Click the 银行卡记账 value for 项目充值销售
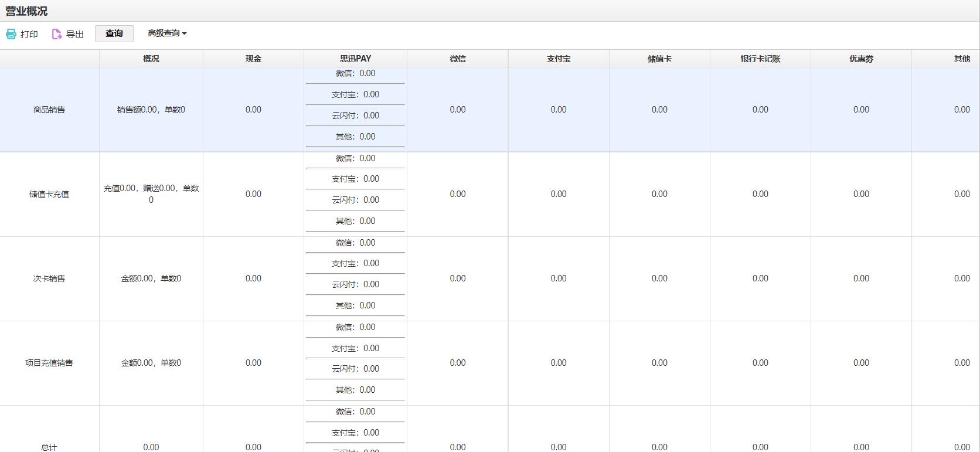 [760, 363]
